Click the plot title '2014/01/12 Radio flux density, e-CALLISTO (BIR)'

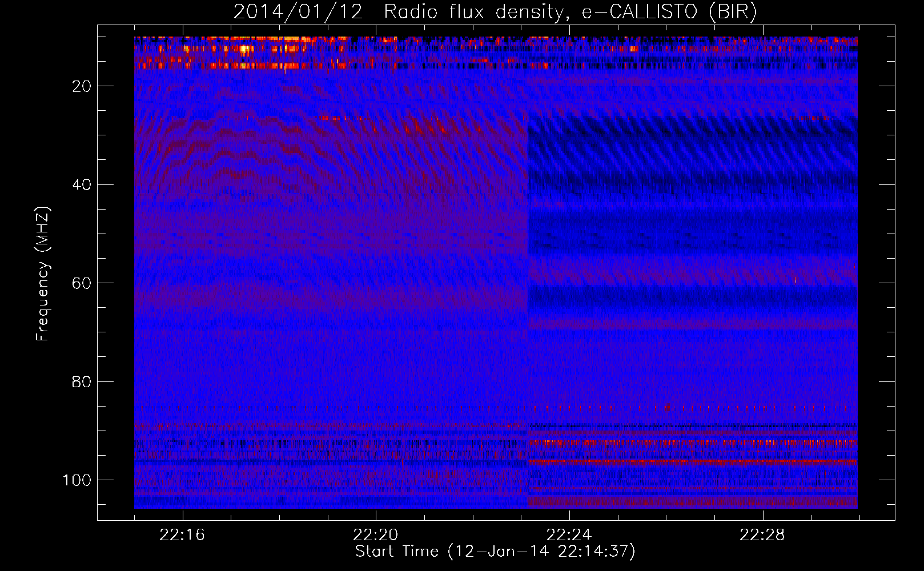tap(495, 12)
